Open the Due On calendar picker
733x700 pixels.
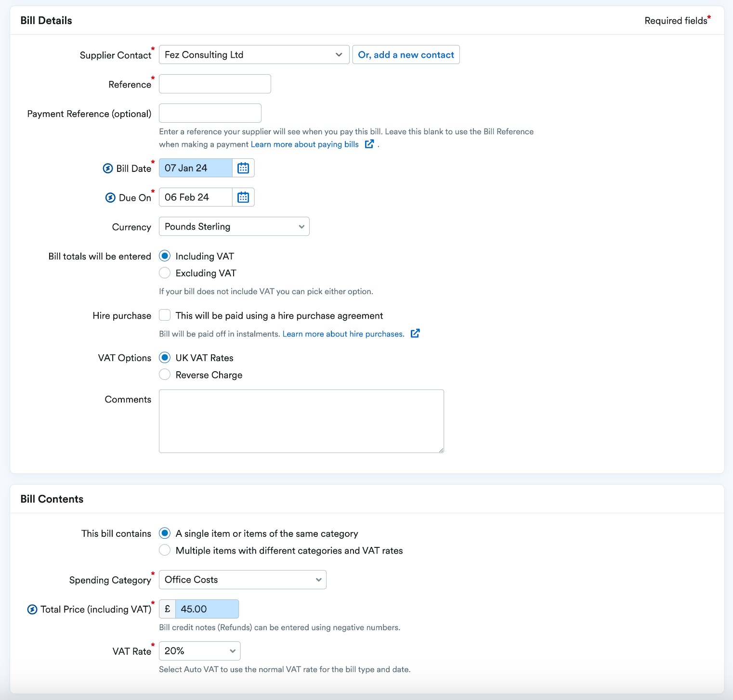coord(243,197)
